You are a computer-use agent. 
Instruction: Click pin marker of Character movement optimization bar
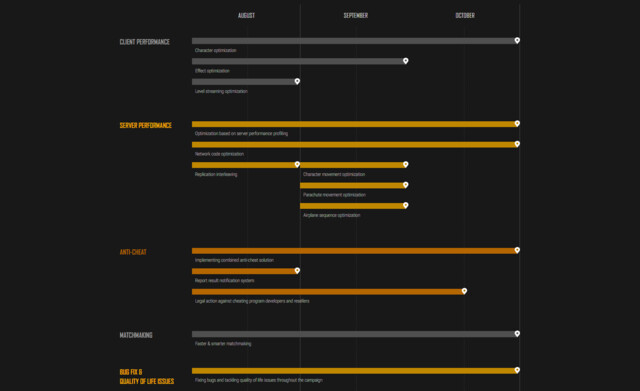point(406,164)
